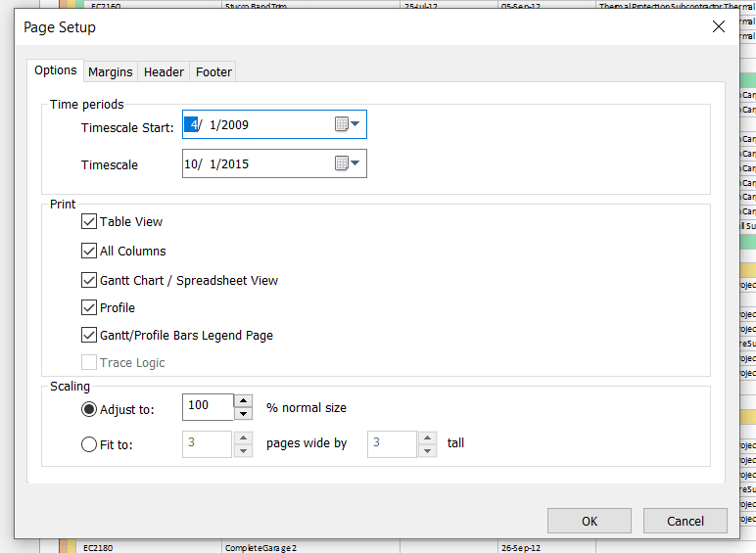756x553 pixels.
Task: Uncheck the Profile checkbox
Action: [x=89, y=307]
